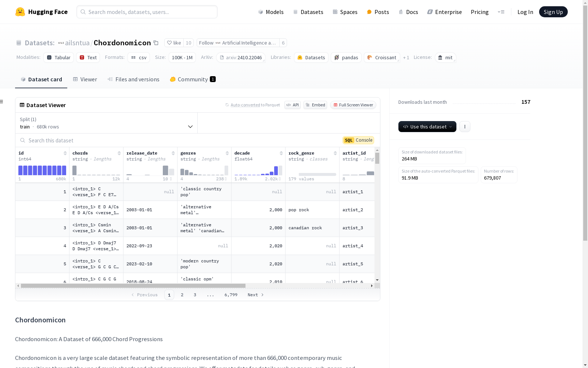Copy the dataset name with the copy icon
The height and width of the screenshot is (368, 588).
pos(156,43)
